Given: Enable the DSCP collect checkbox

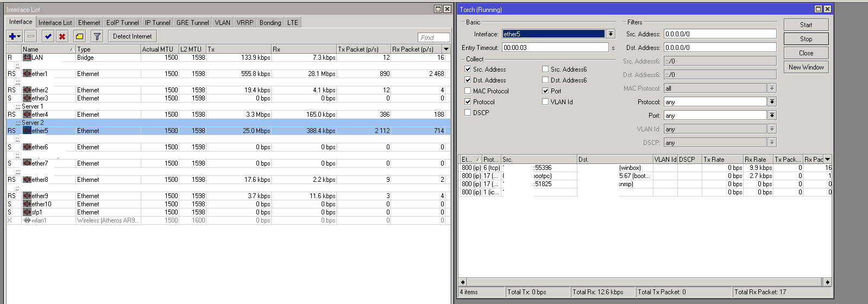Looking at the screenshot, I should click(x=468, y=113).
